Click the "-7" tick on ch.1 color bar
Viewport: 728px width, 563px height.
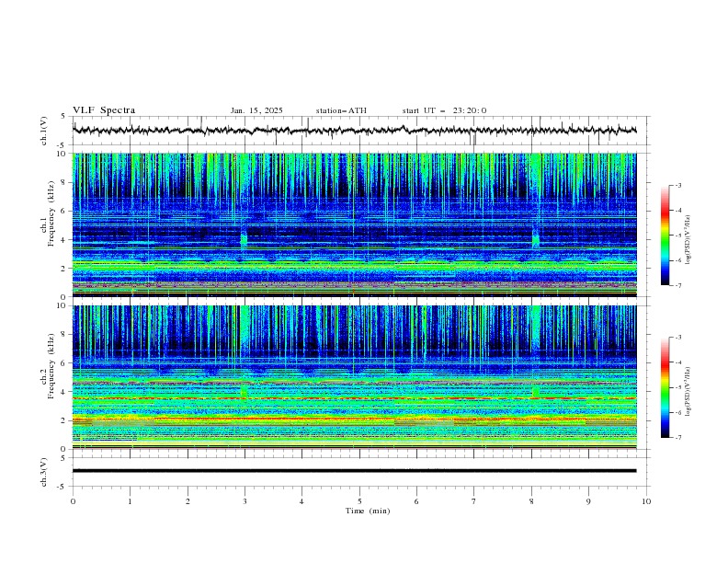(x=678, y=285)
